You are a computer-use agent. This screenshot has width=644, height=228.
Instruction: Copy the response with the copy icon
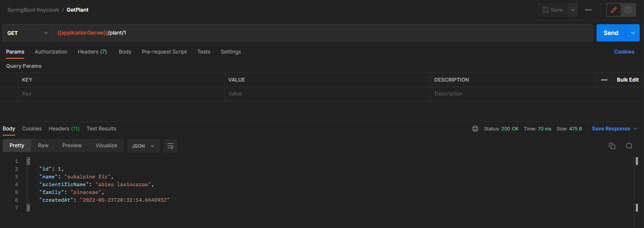612,146
